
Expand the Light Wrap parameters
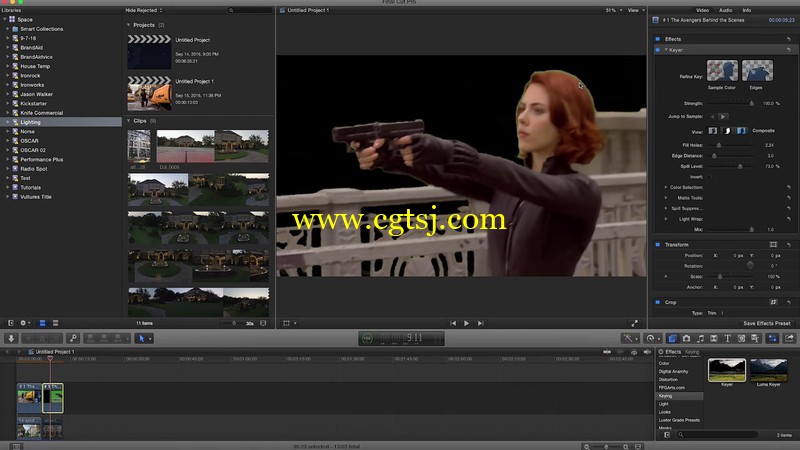[666, 219]
